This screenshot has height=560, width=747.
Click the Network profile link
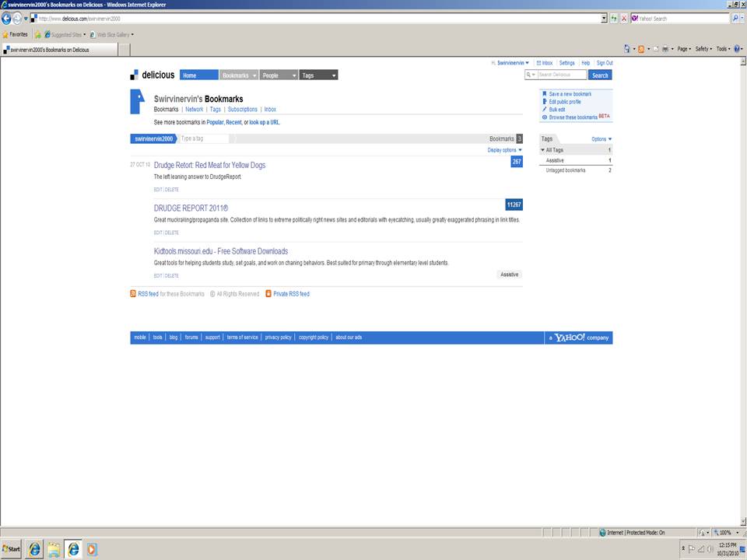coord(195,109)
